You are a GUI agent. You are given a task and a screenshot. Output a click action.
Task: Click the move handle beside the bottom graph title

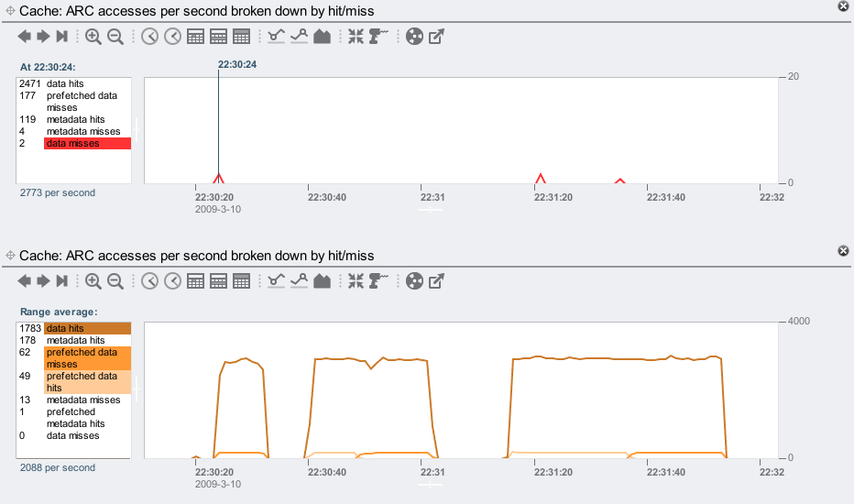coord(10,256)
